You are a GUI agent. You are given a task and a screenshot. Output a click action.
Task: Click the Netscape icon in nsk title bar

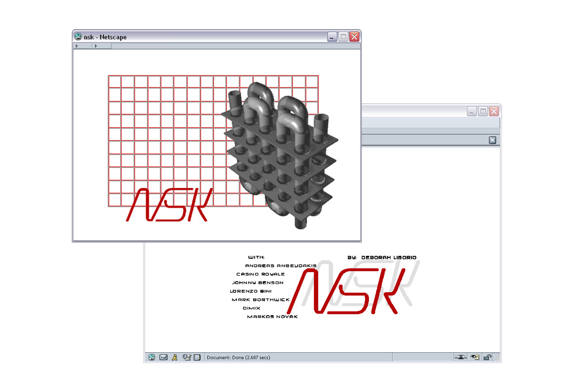[x=78, y=37]
